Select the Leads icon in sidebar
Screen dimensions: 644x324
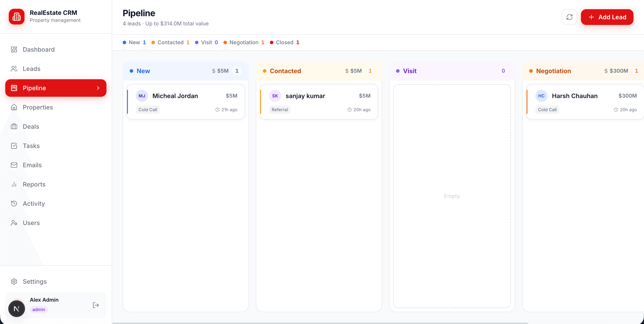pyautogui.click(x=14, y=69)
